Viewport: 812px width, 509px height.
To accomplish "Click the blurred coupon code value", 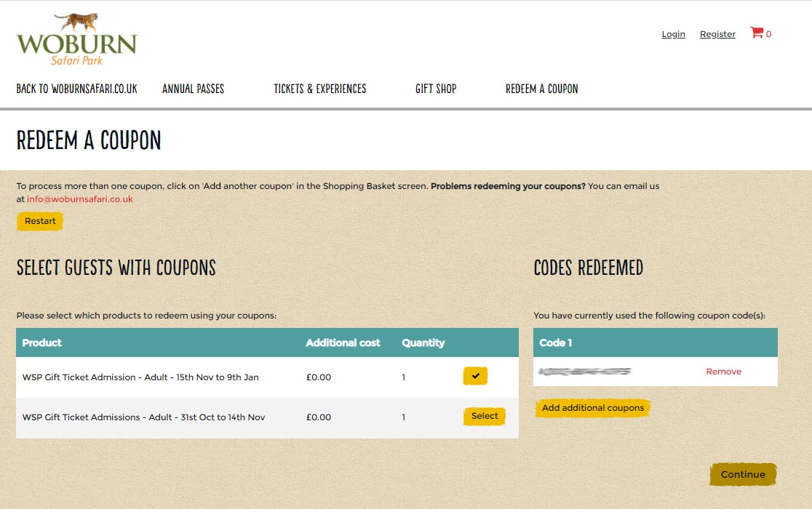I will [x=585, y=372].
